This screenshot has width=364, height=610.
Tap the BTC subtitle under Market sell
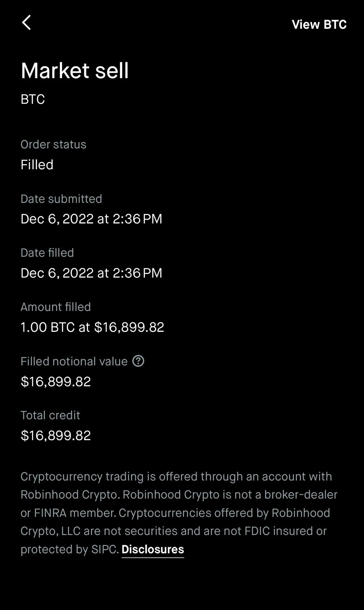pyautogui.click(x=33, y=99)
